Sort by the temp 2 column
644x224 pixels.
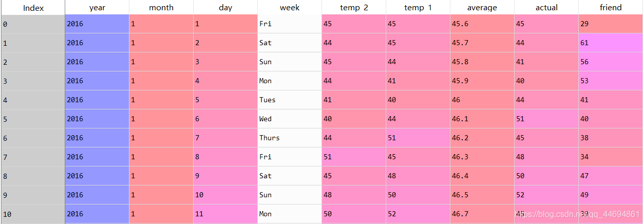click(x=354, y=8)
